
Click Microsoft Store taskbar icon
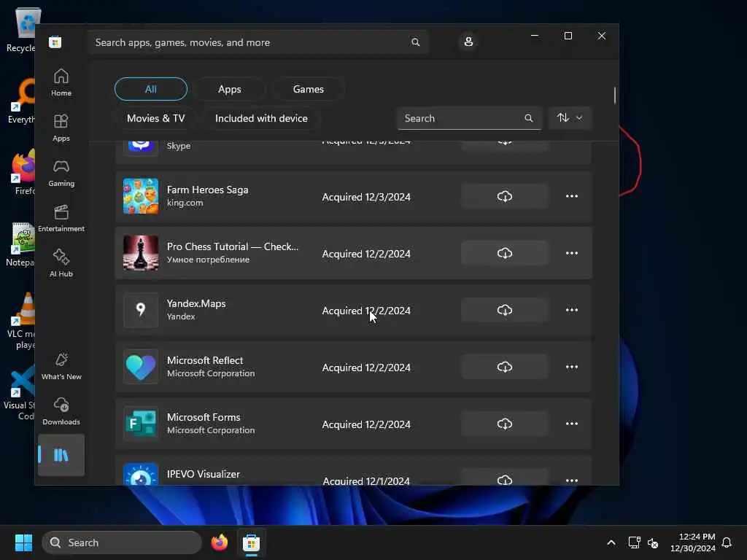(251, 542)
